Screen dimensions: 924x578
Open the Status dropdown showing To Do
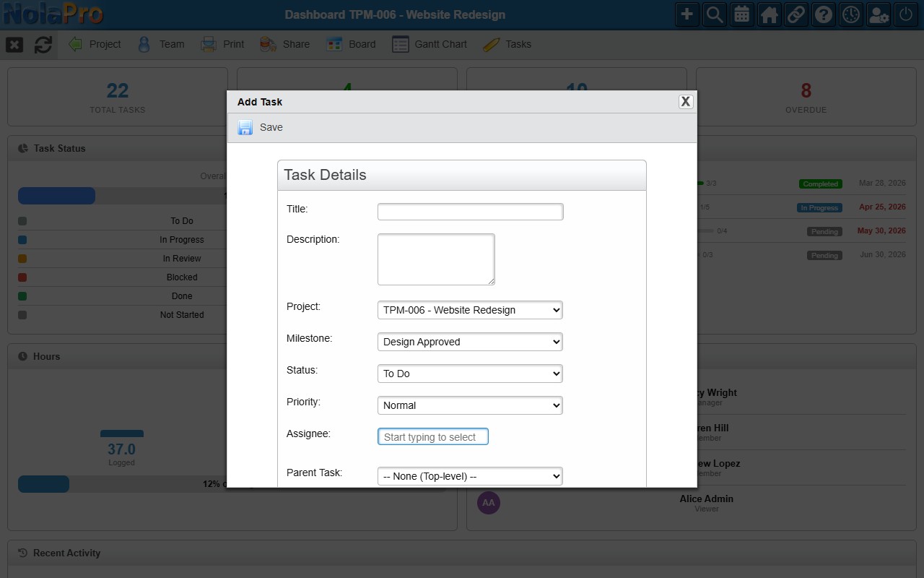470,374
